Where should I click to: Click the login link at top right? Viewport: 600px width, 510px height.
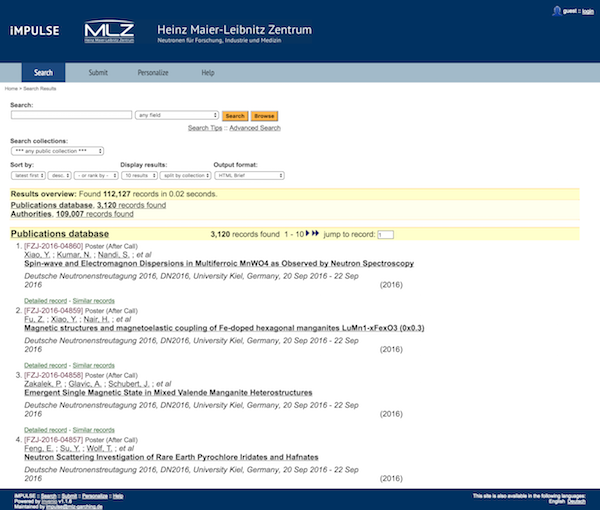click(588, 10)
